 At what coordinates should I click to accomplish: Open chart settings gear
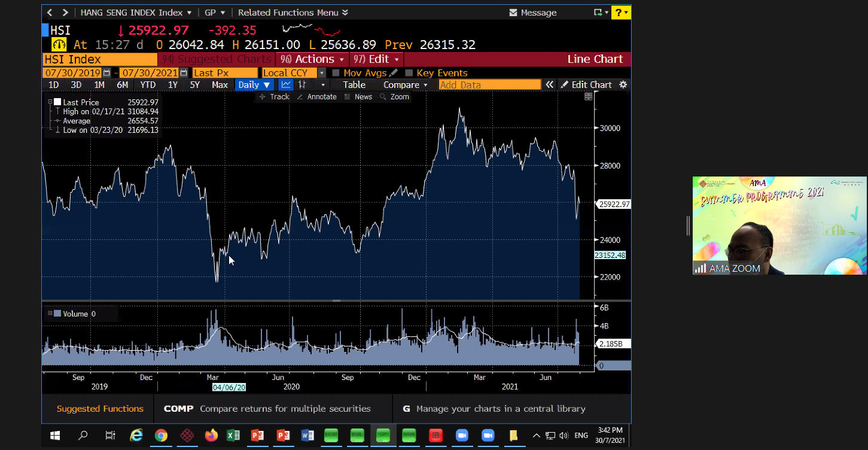[x=623, y=85]
